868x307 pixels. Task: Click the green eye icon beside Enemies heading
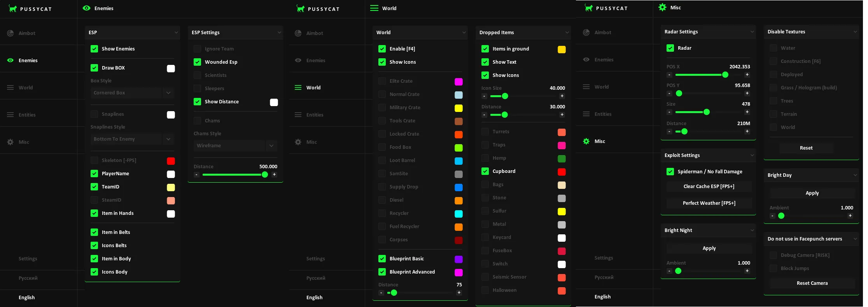pos(87,8)
